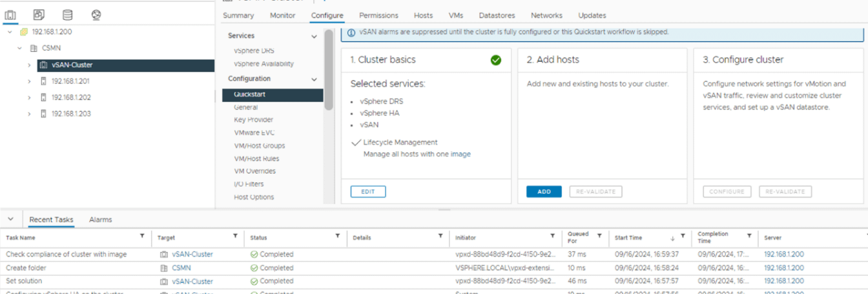This screenshot has height=294, width=868.
Task: Open CSMN target link in tasks table
Action: pos(181,268)
